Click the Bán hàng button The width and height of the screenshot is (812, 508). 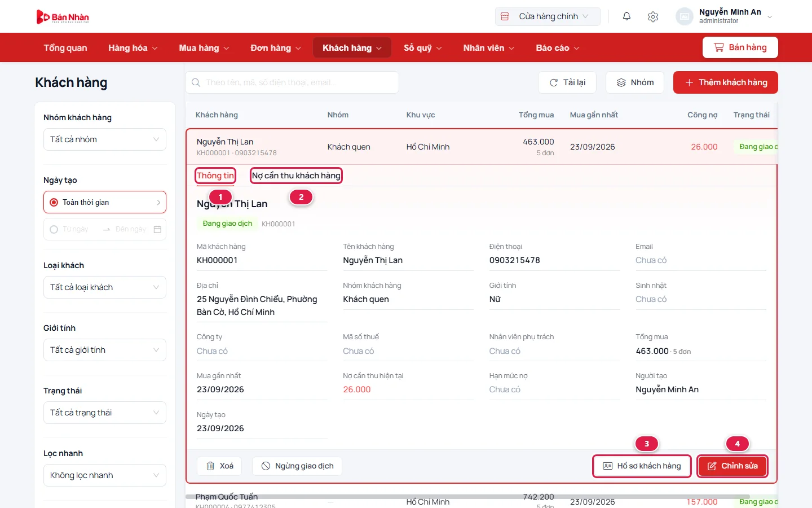[740, 47]
